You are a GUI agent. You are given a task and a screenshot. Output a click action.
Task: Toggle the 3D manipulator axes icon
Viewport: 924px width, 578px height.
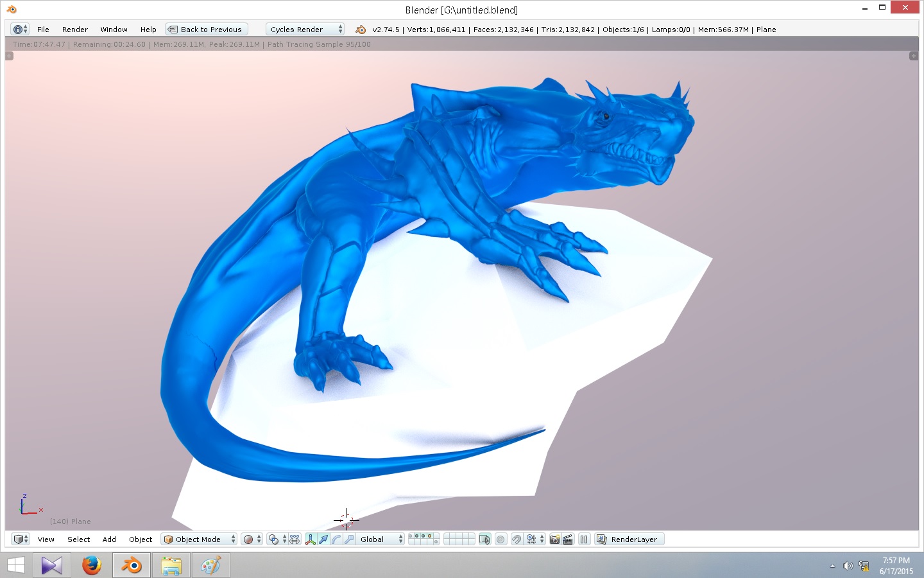click(x=311, y=539)
